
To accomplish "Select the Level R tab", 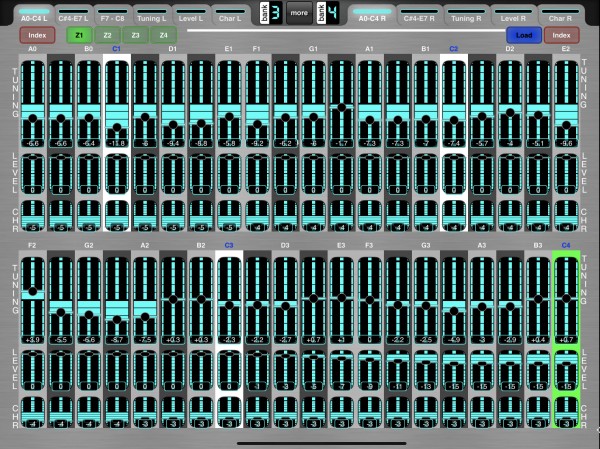I will point(513,15).
